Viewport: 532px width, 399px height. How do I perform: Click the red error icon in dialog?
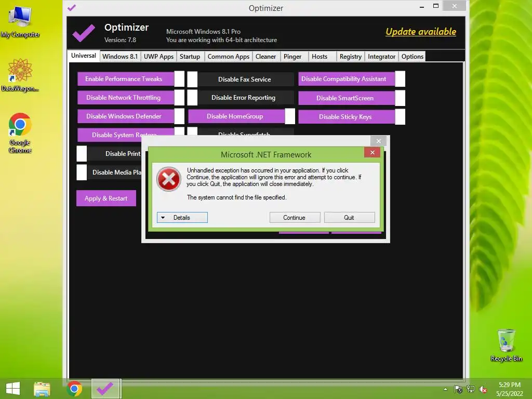(x=169, y=179)
